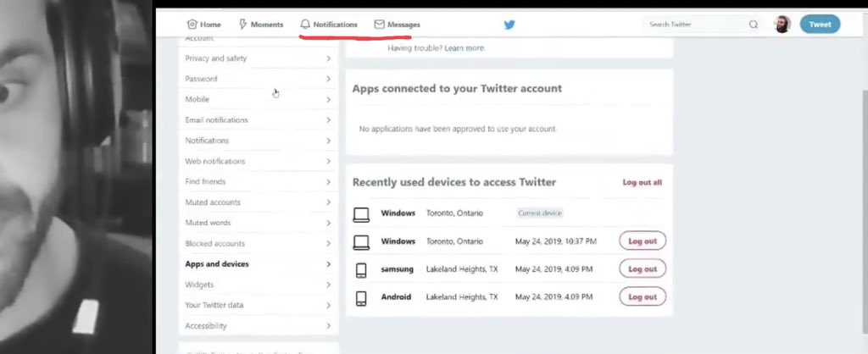This screenshot has height=354, width=868.
Task: Click the search magnifier icon
Action: point(754,25)
